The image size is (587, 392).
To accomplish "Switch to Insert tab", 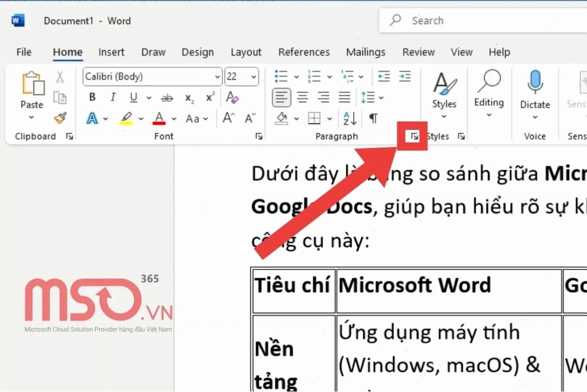I will (111, 52).
